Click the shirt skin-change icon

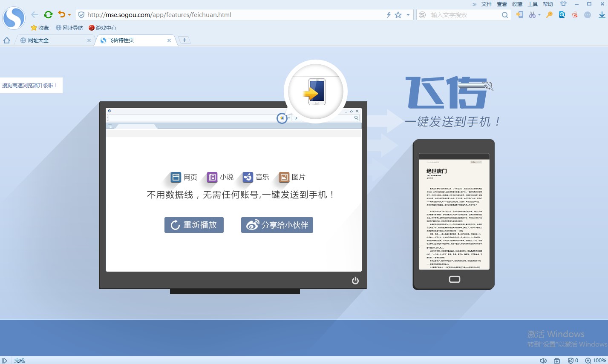click(x=563, y=4)
